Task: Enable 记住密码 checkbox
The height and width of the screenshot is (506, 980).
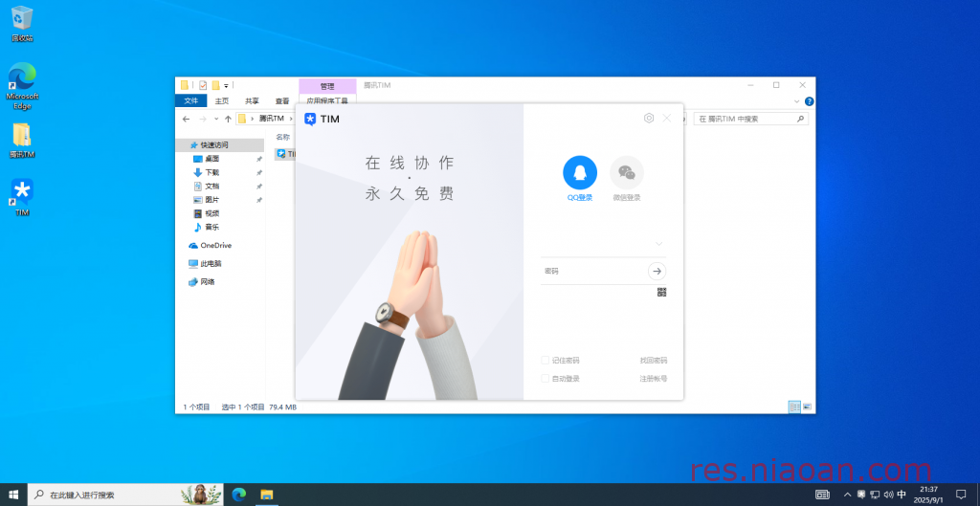Action: (545, 361)
